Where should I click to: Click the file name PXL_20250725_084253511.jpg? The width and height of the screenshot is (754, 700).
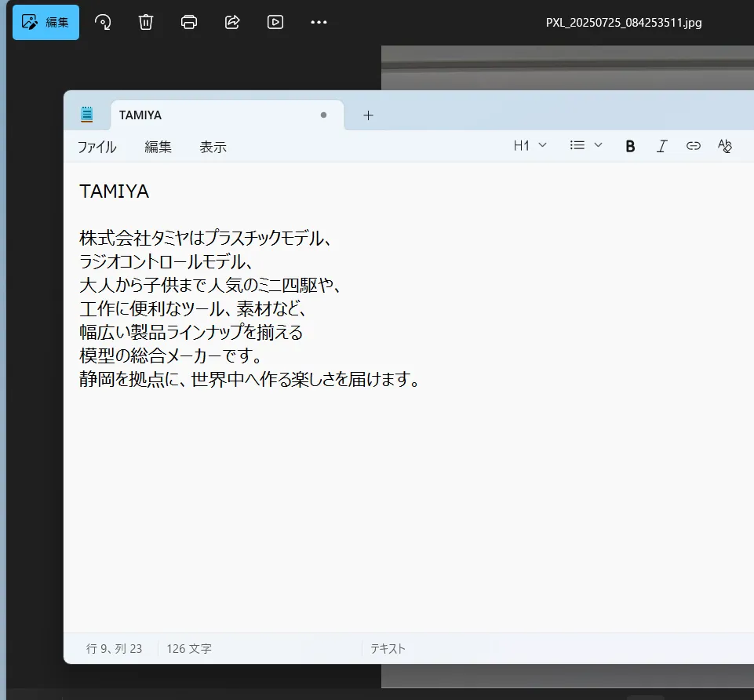[624, 23]
